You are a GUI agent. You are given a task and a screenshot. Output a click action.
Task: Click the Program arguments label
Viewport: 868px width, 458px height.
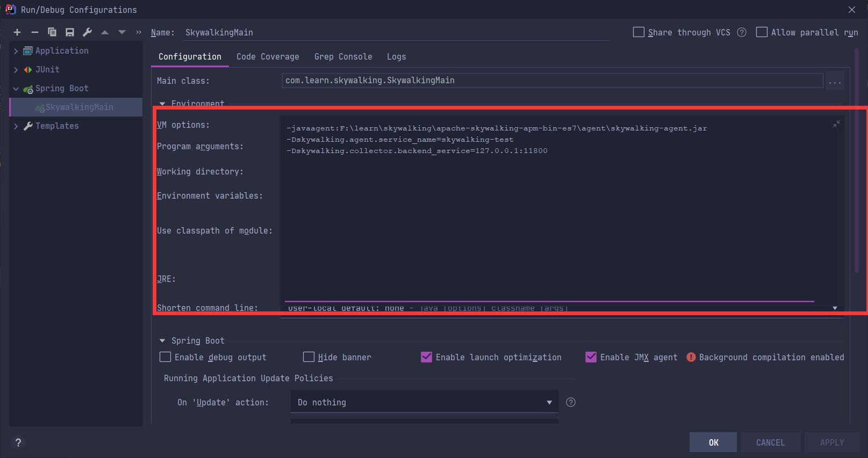click(x=200, y=147)
